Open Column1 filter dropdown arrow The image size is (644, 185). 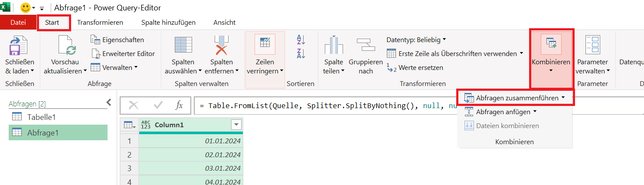pos(236,125)
